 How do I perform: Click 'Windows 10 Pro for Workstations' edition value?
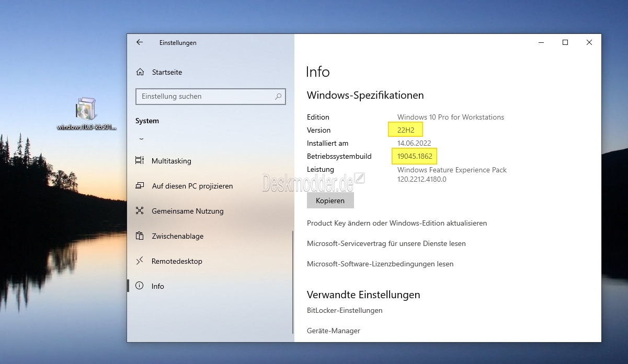451,117
